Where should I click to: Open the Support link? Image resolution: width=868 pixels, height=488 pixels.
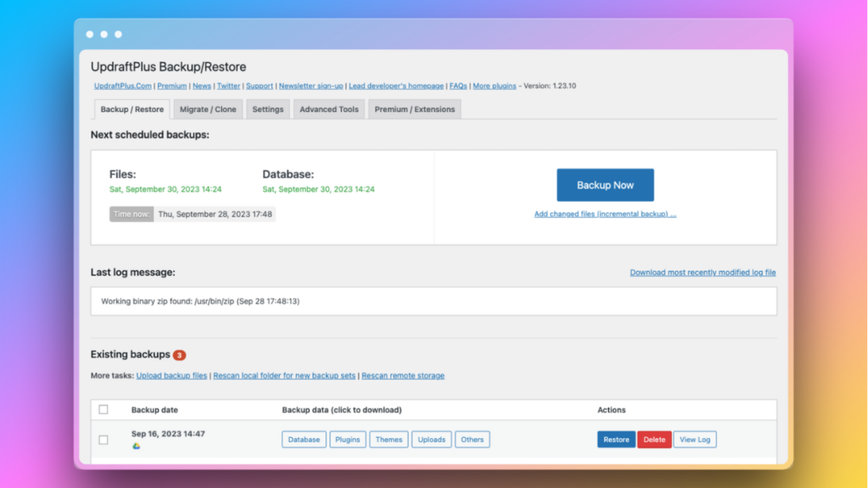259,86
